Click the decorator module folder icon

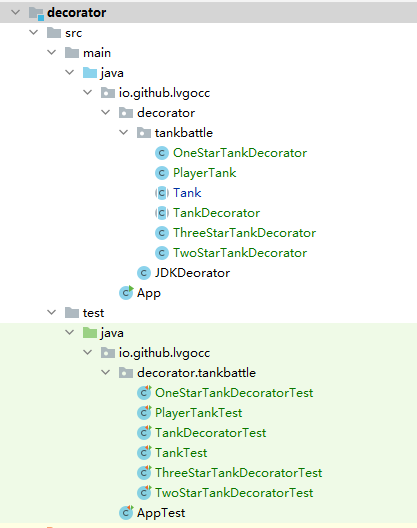36,13
